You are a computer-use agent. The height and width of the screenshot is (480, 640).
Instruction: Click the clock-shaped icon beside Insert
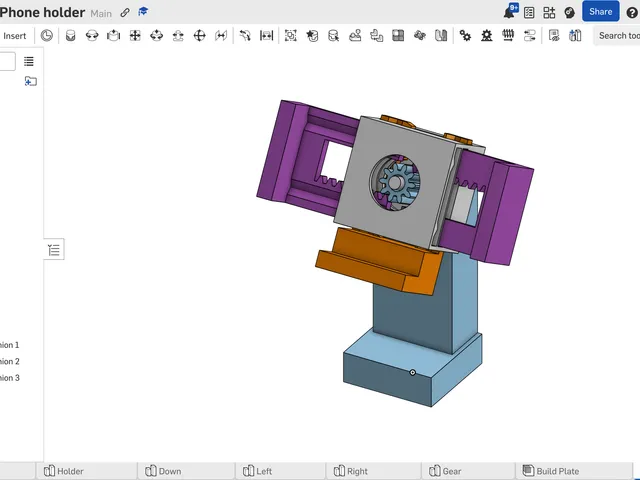coord(47,36)
